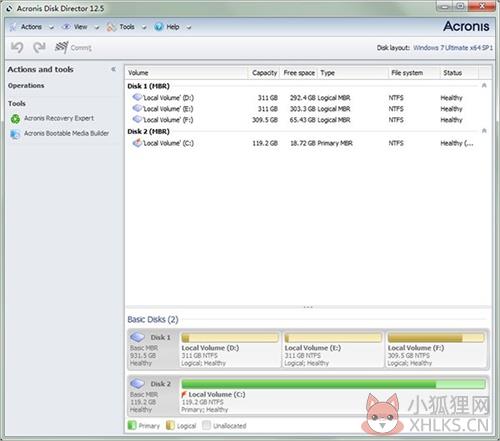Open disk layout Windows 7 Ultimate link
This screenshot has width=500, height=441.
point(453,48)
